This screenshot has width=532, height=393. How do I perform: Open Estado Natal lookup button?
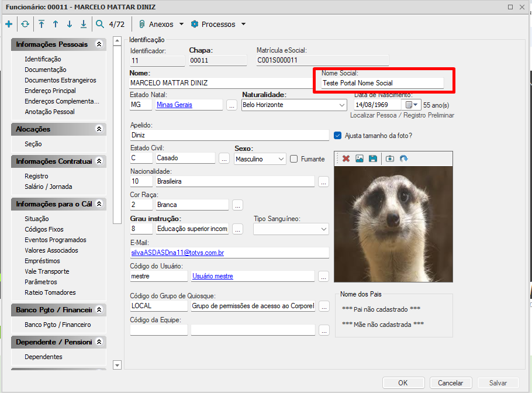[232, 105]
